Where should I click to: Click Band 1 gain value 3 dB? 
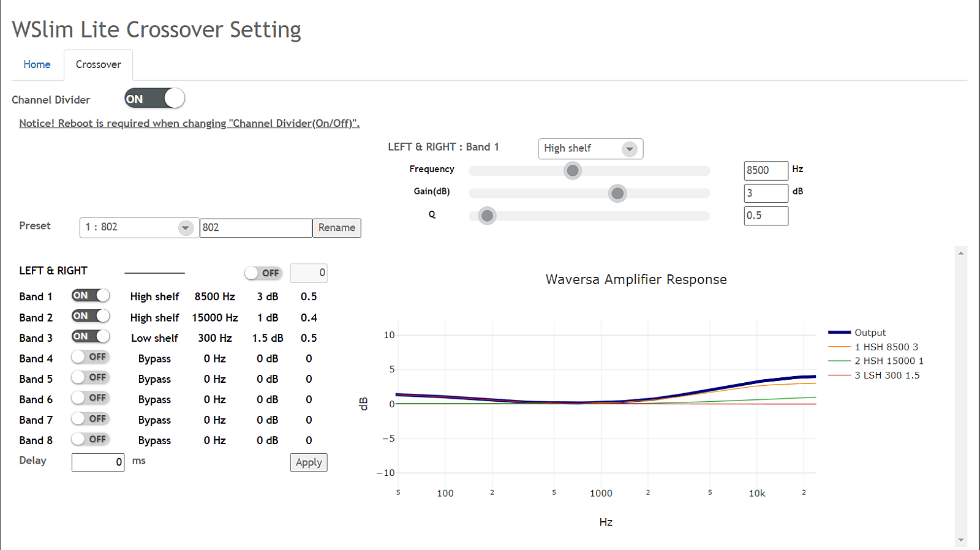pyautogui.click(x=268, y=296)
